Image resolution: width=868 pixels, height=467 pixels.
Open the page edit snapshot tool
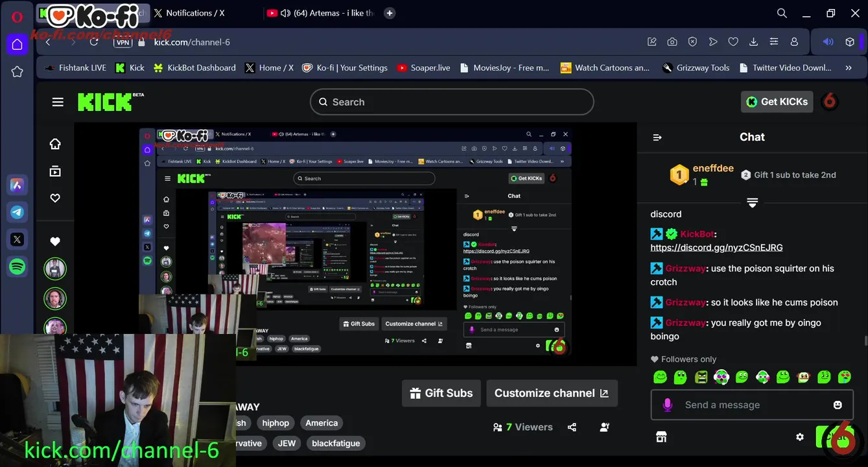[652, 42]
